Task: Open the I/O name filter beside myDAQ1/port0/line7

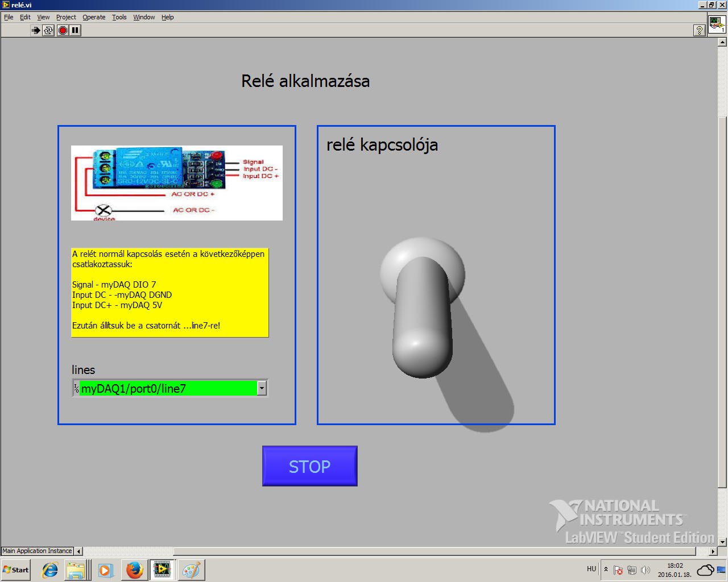Action: 76,389
